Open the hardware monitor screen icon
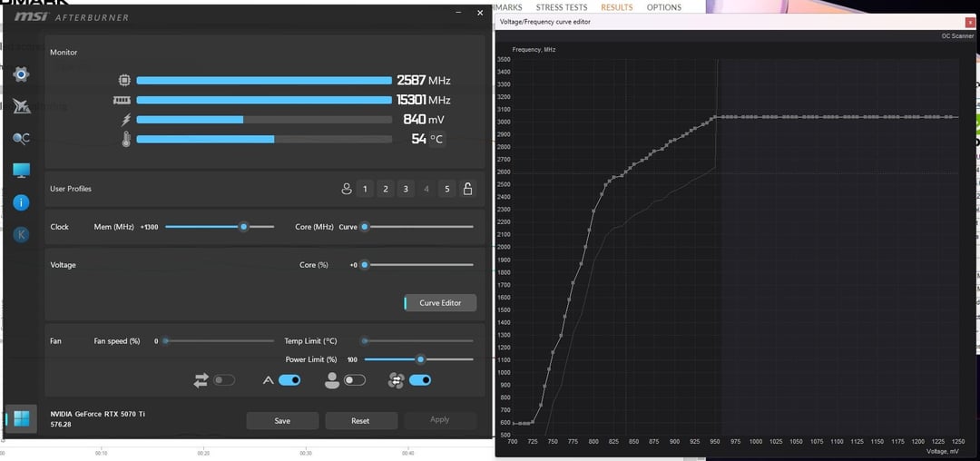Screen dimensions: 980x461 coord(21,170)
